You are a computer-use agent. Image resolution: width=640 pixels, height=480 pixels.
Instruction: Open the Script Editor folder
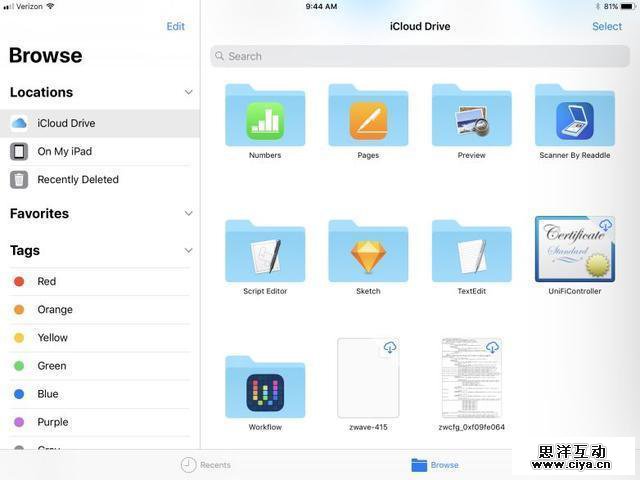point(265,253)
